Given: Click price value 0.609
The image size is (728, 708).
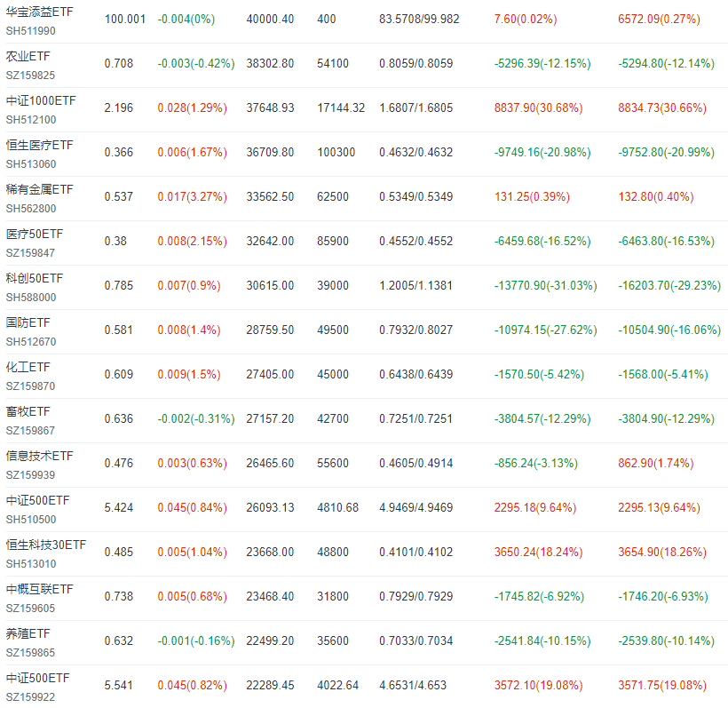Looking at the screenshot, I should click(x=119, y=375).
